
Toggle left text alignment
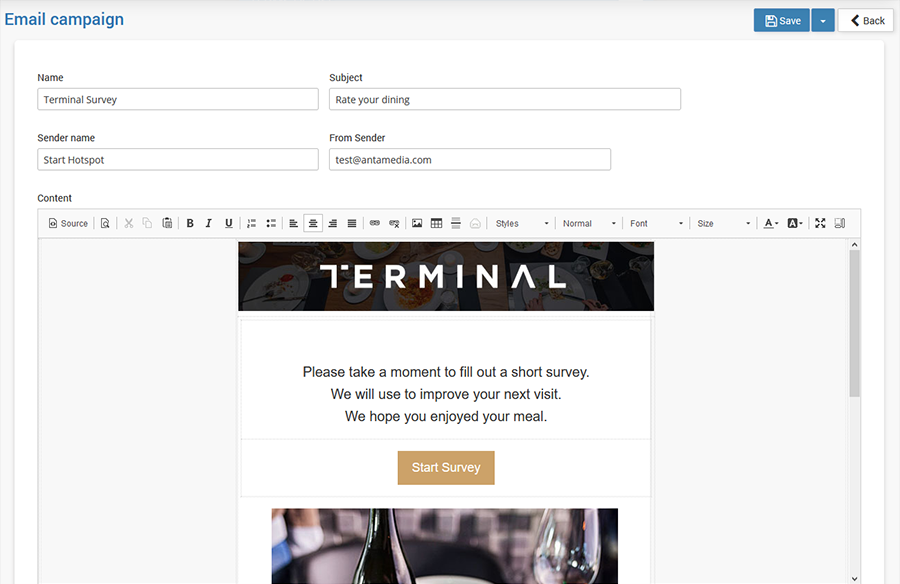[x=294, y=223]
